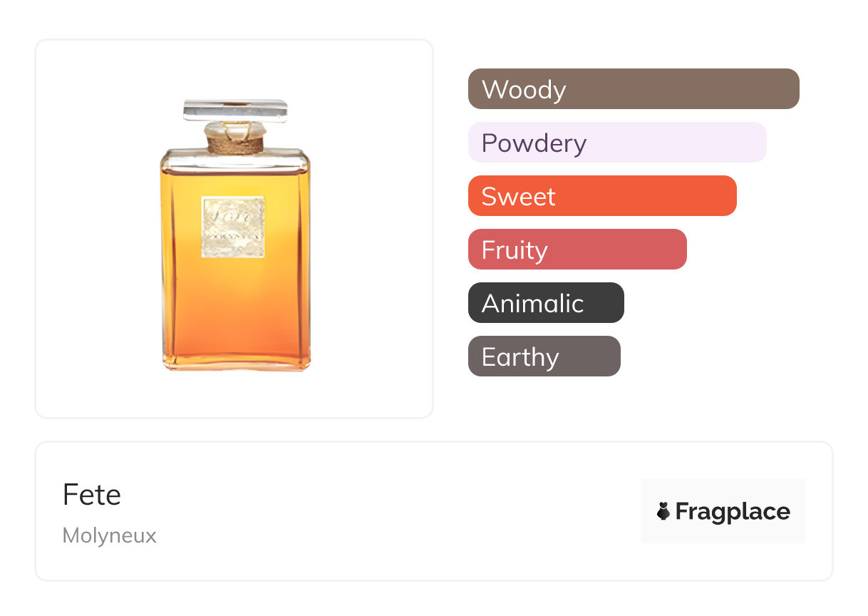868x616 pixels.
Task: Choose the Sweet accord bar
Action: [601, 196]
